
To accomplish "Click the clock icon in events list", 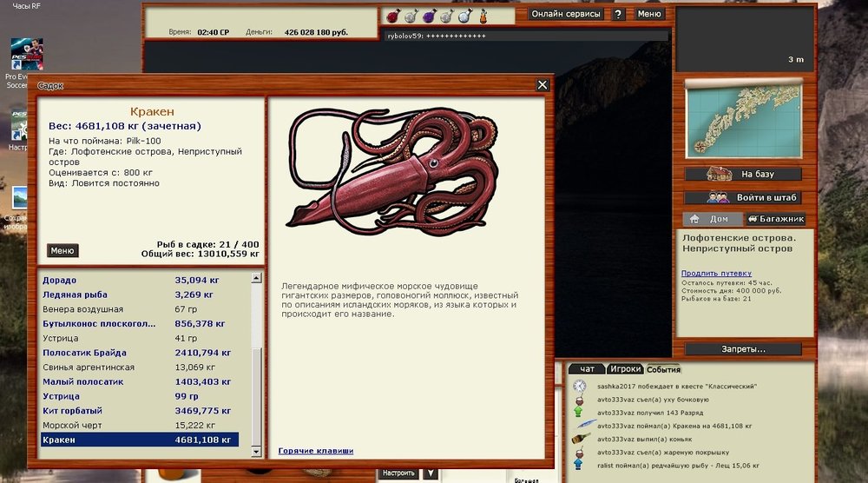I will click(x=580, y=386).
